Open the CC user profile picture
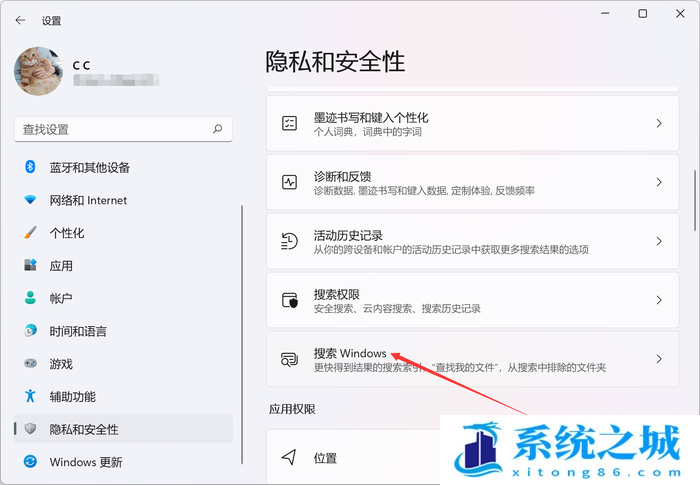 pyautogui.click(x=38, y=71)
